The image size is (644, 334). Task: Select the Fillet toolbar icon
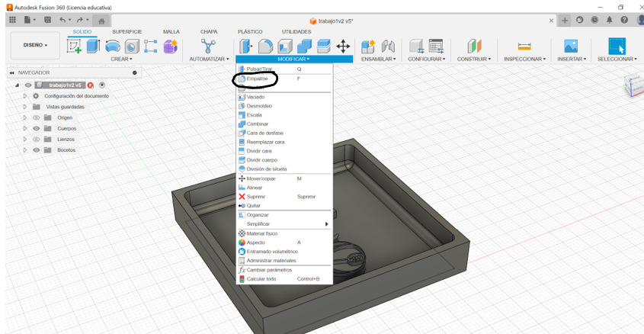tap(265, 46)
